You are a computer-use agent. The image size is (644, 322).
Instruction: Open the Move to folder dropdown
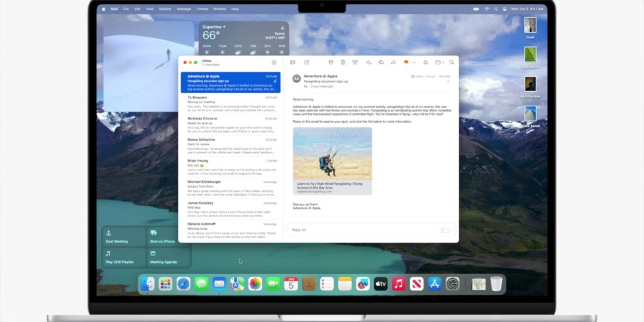click(x=440, y=62)
